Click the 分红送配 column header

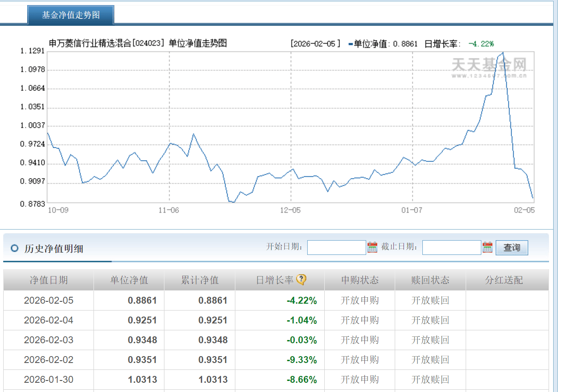504,280
